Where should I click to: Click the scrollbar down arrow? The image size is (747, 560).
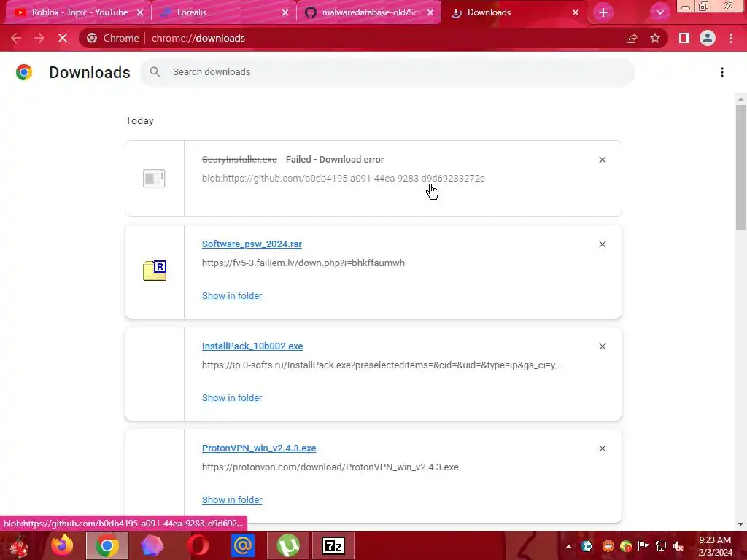click(740, 524)
